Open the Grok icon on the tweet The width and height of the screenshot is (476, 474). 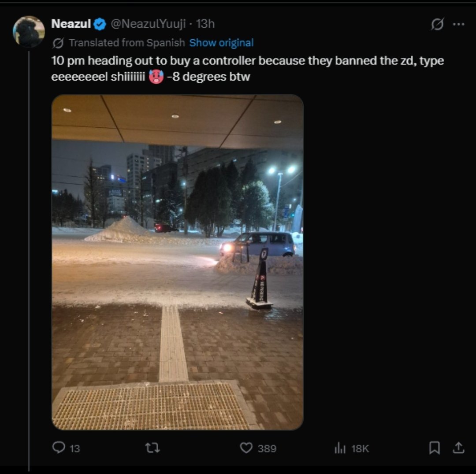click(437, 24)
